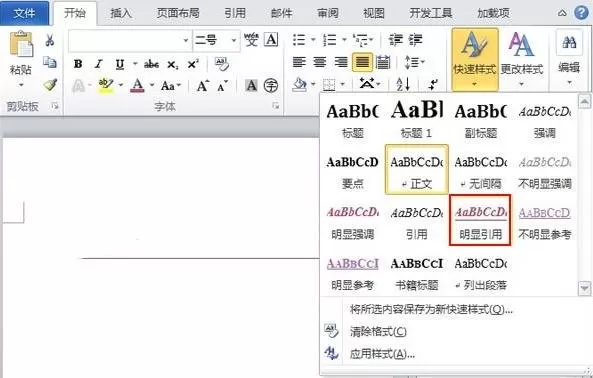Select the 标题 1 style thumbnail
Image resolution: width=593 pixels, height=378 pixels.
coord(416,119)
